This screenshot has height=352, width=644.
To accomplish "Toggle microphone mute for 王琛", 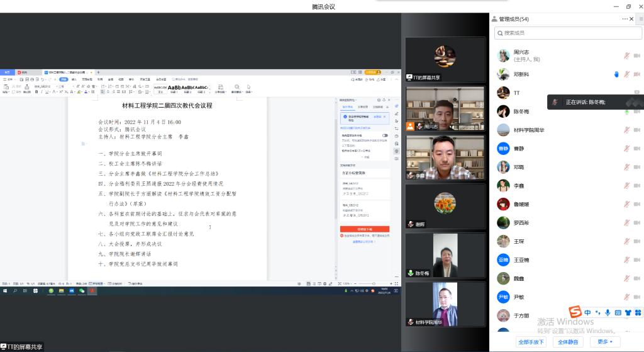I will (626, 241).
